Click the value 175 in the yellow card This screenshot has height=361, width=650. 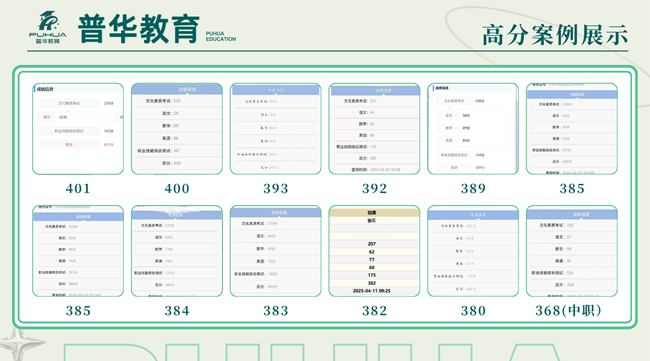tap(372, 275)
